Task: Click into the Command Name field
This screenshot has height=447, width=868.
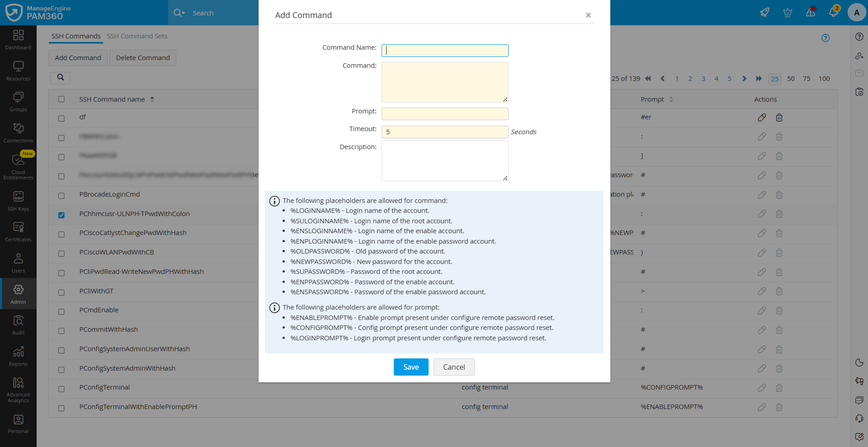Action: (445, 51)
